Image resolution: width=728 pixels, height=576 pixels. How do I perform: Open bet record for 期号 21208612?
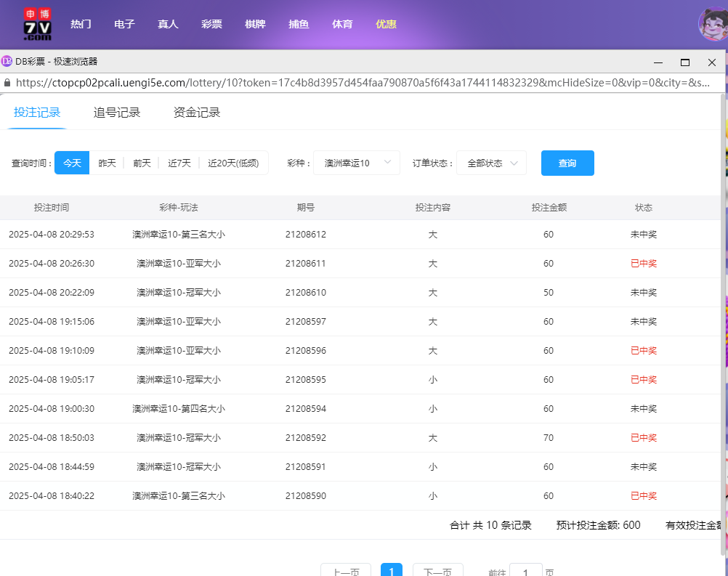coord(306,235)
